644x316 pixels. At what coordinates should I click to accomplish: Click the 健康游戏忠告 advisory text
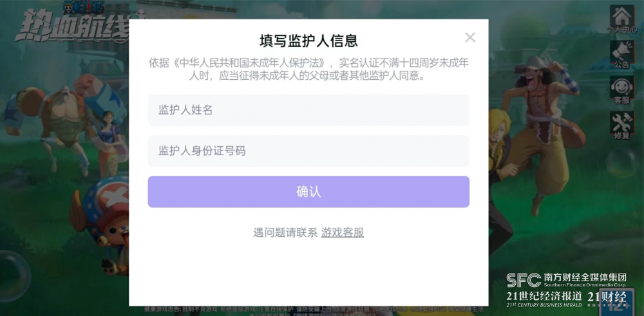pos(314,309)
